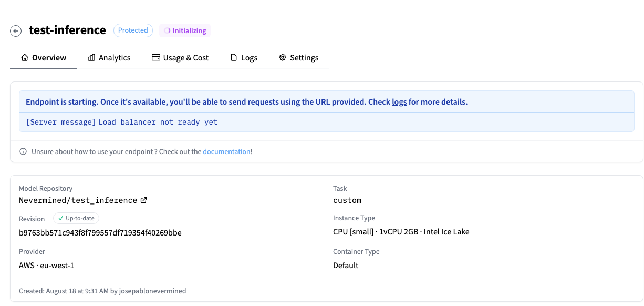Follow the logs link in banner
The image size is (644, 306).
pyautogui.click(x=399, y=102)
